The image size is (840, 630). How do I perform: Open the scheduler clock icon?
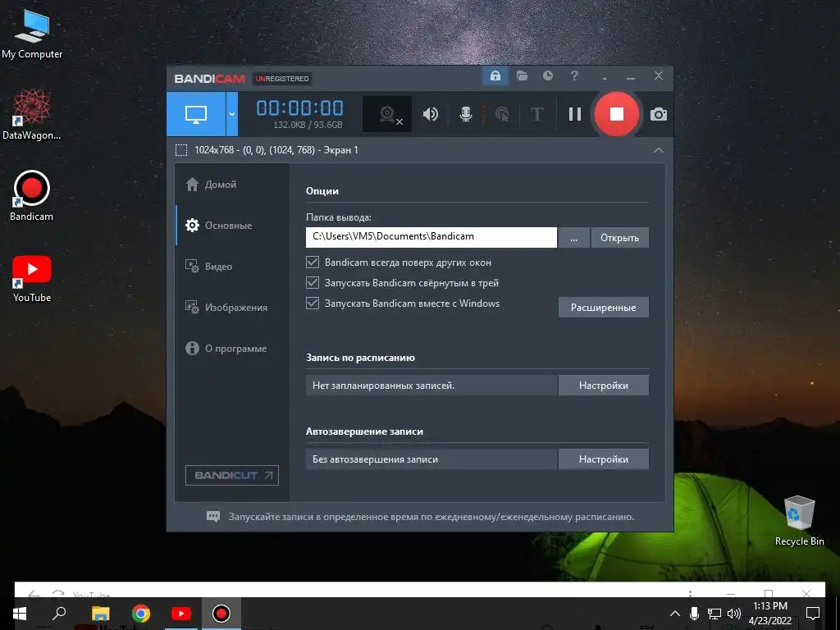[x=548, y=76]
